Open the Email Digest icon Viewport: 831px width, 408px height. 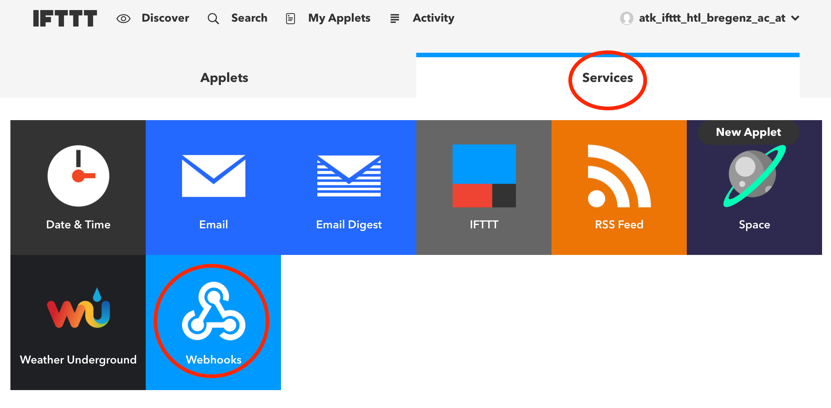point(349,176)
